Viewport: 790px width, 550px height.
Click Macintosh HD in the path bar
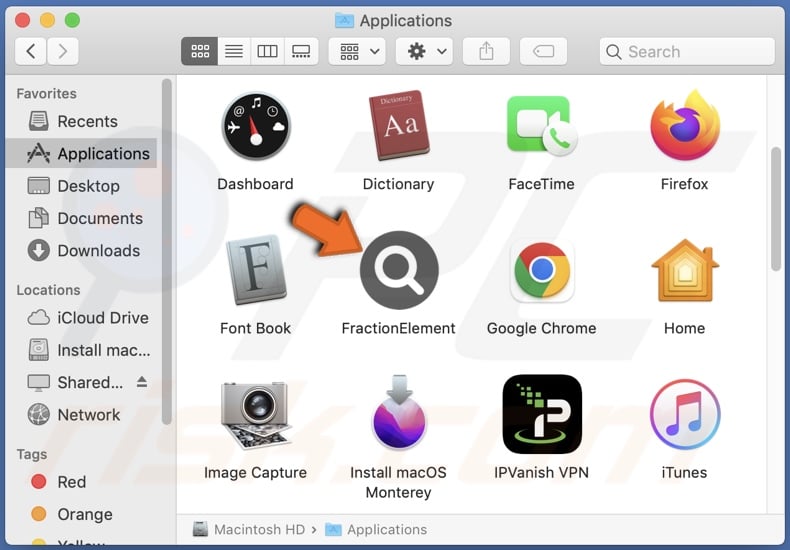click(250, 529)
